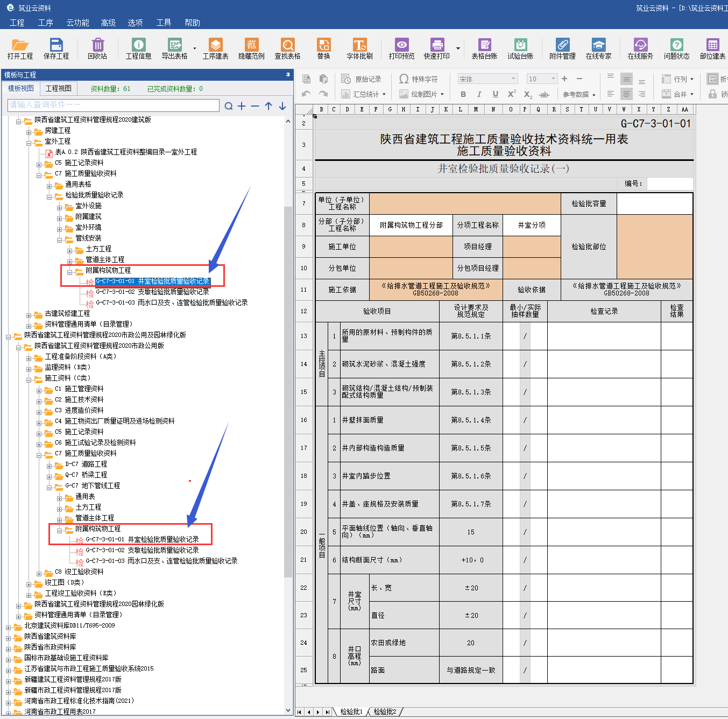Click the 工序建表 toolbar icon
Image resolution: width=728 pixels, height=719 pixels.
coord(215,48)
